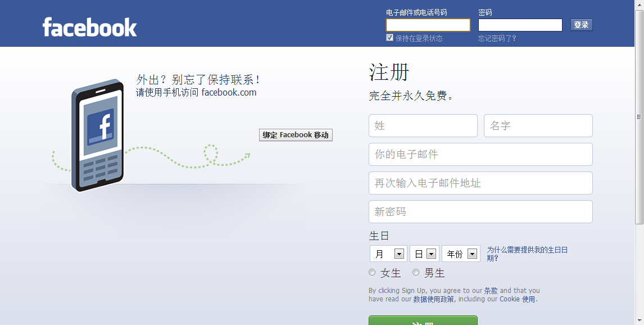Click the 名字 first name field

[x=538, y=126]
